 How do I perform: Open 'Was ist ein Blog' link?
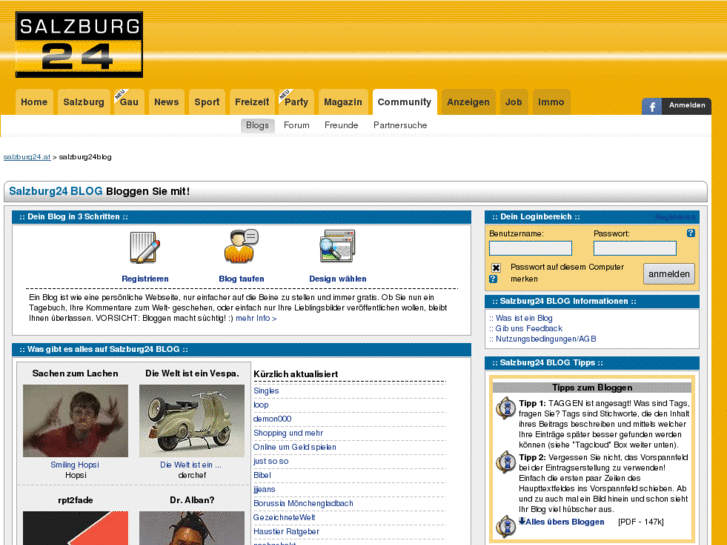click(x=524, y=318)
